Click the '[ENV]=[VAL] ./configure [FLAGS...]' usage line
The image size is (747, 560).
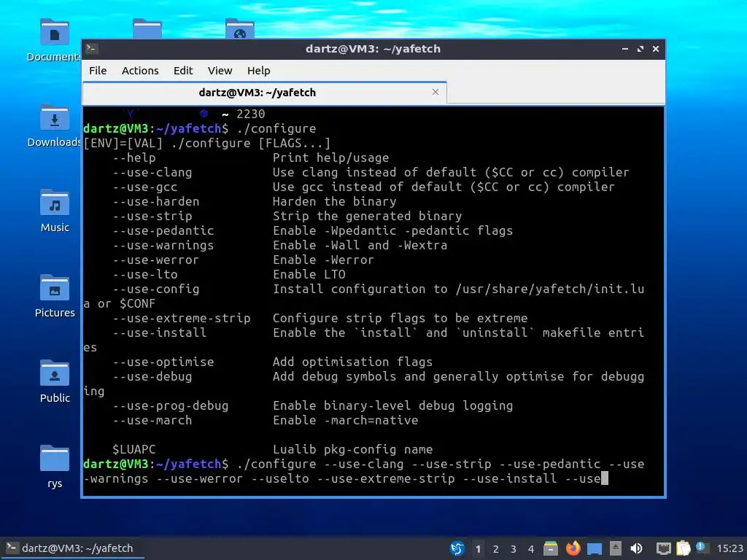pos(206,144)
